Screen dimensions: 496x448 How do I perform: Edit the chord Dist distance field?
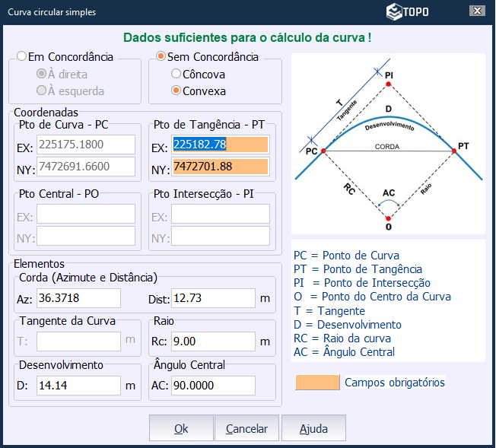pos(213,298)
